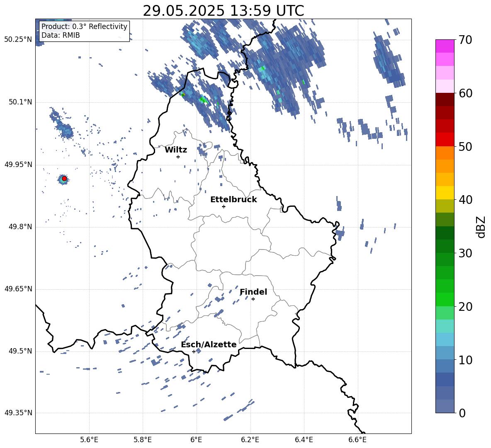This screenshot has height=448, width=491.
Task: Click the colorbar tick value 50
Action: point(466,146)
